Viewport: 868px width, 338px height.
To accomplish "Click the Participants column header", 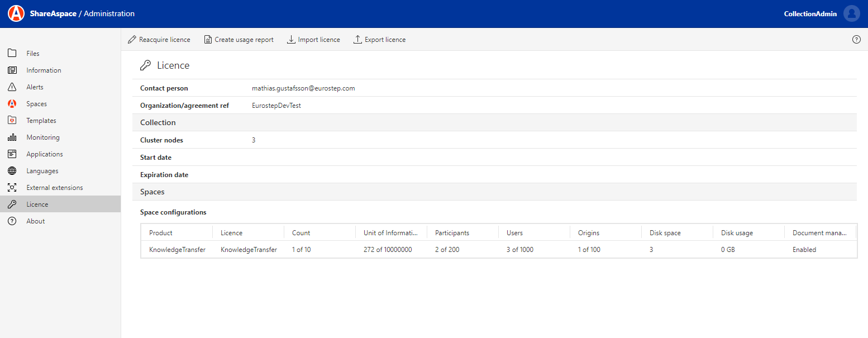I will (452, 233).
